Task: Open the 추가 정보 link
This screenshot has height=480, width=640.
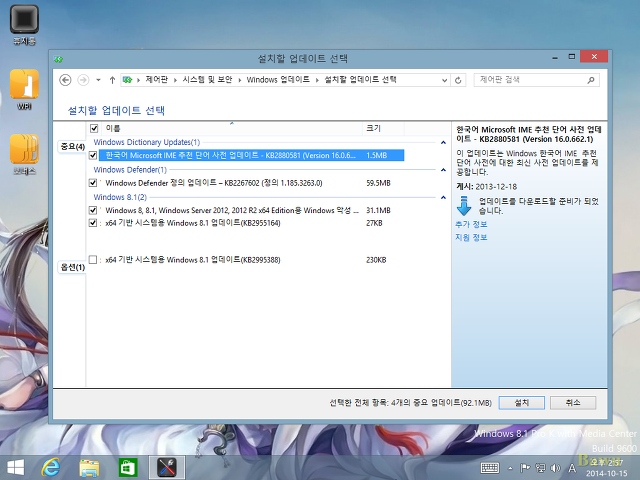Action: point(471,224)
